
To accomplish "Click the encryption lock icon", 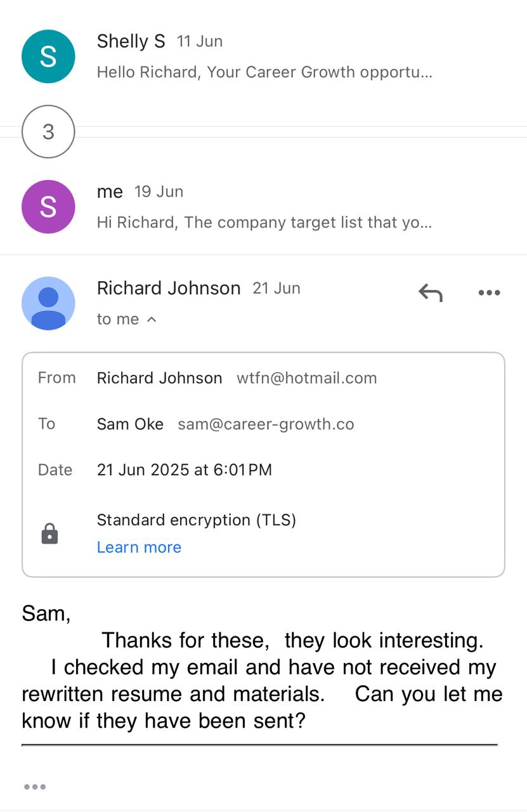I will click(x=49, y=534).
